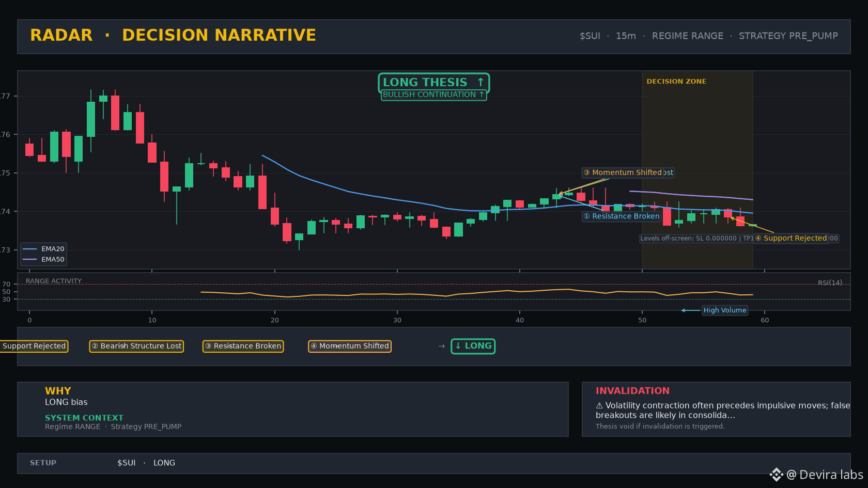The width and height of the screenshot is (868, 488).
Task: Click the 20 tick on the time axis
Action: tap(274, 320)
